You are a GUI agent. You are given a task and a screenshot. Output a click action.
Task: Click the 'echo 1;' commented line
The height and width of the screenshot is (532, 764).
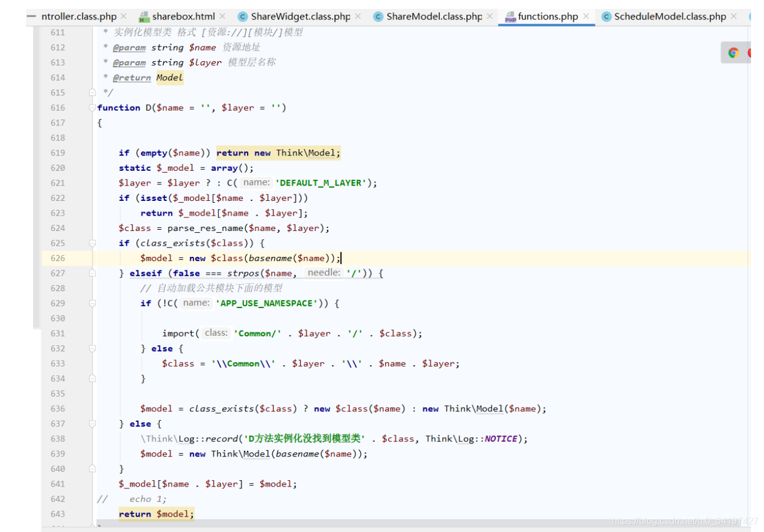pyautogui.click(x=148, y=499)
